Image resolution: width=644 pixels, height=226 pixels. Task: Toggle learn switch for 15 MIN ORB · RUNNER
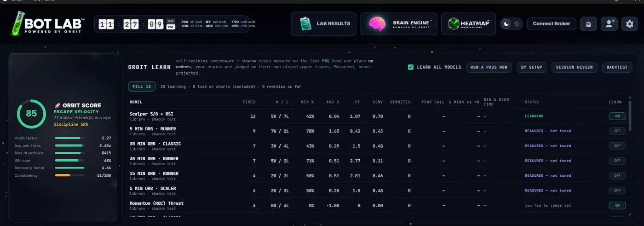[x=617, y=175]
